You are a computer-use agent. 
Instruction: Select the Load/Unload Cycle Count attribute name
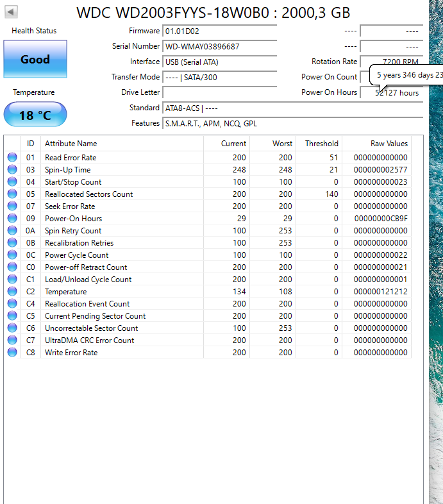[88, 280]
